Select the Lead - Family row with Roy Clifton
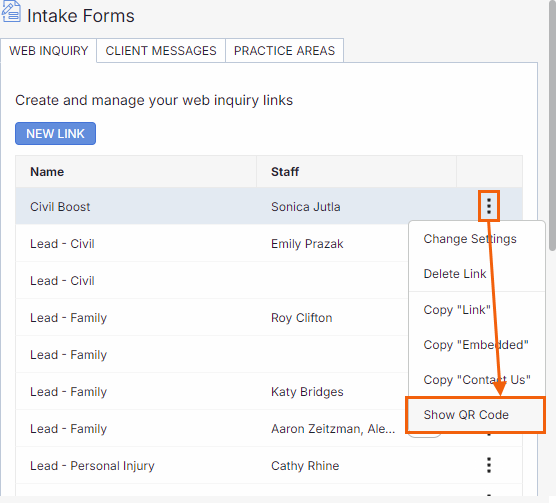The image size is (556, 503). [x=212, y=318]
